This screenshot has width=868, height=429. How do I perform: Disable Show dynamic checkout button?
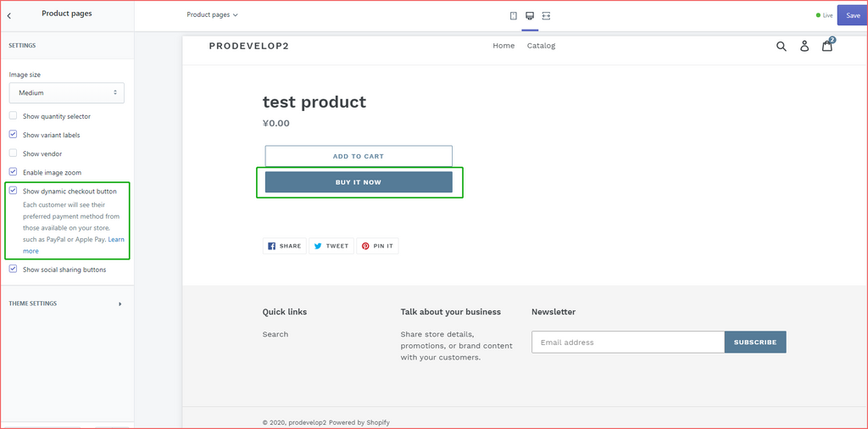click(x=13, y=191)
